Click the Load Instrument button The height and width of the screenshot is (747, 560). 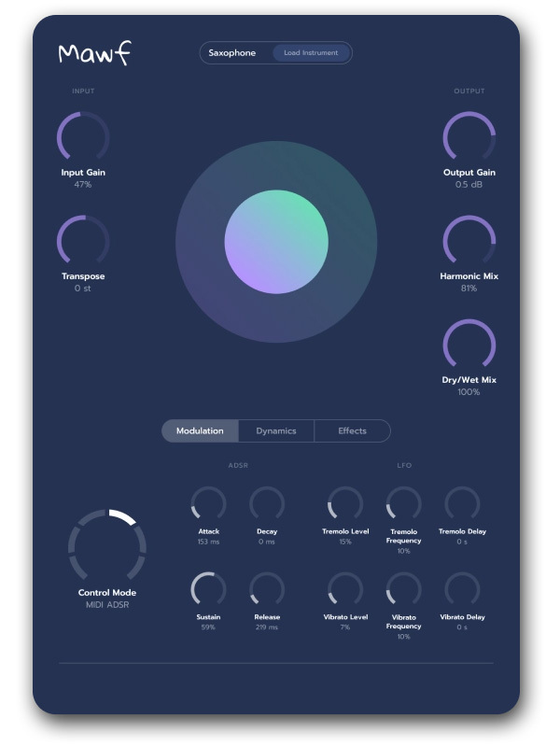click(x=312, y=53)
